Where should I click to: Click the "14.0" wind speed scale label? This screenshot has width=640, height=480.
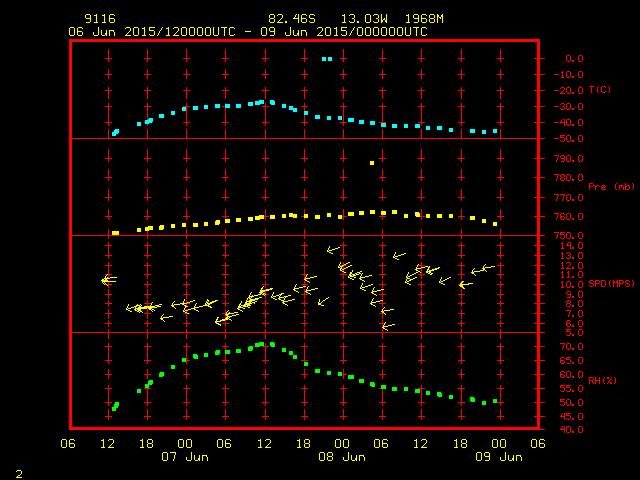(571, 246)
